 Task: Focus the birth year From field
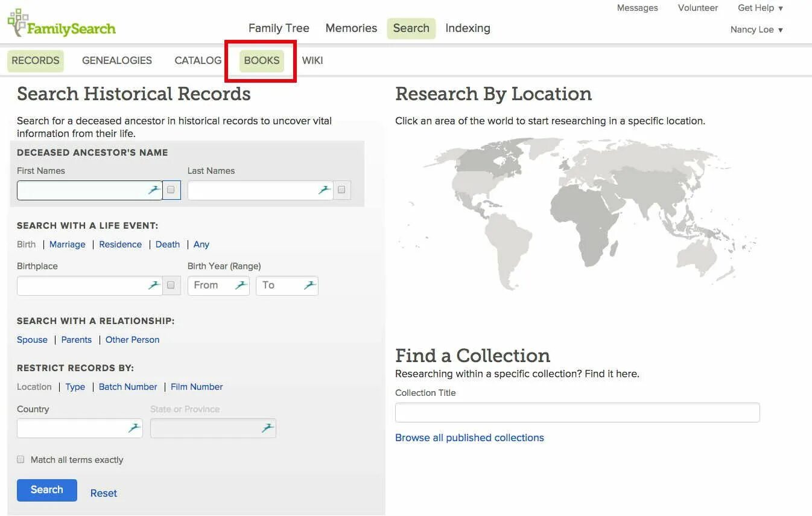pyautogui.click(x=218, y=285)
